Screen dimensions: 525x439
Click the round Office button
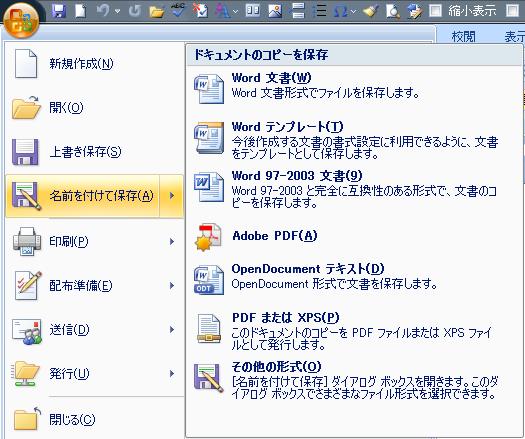[21, 21]
